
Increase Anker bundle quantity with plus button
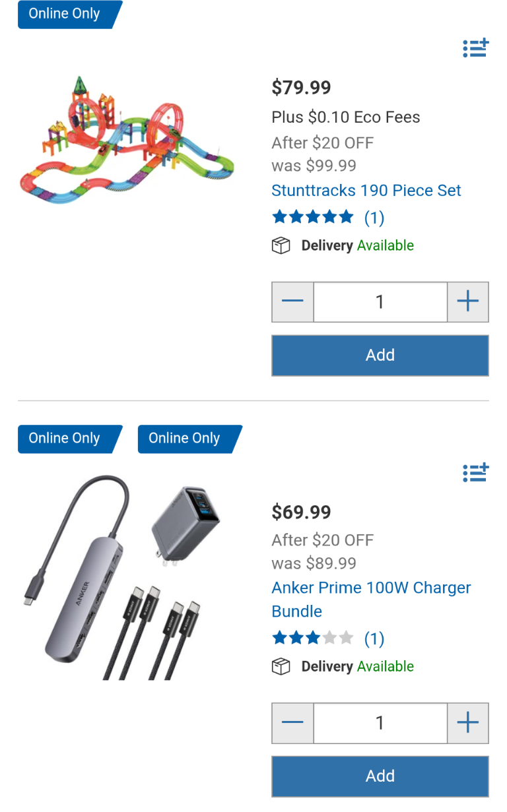pyautogui.click(x=468, y=723)
